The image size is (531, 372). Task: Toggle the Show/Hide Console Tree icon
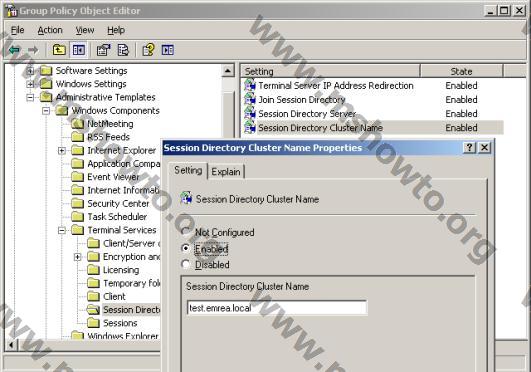point(79,50)
